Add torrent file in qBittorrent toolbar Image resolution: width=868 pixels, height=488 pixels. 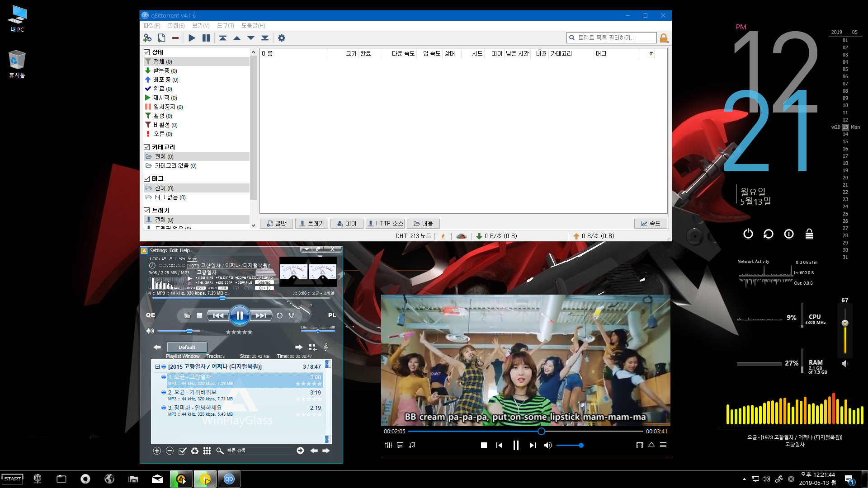coord(161,38)
